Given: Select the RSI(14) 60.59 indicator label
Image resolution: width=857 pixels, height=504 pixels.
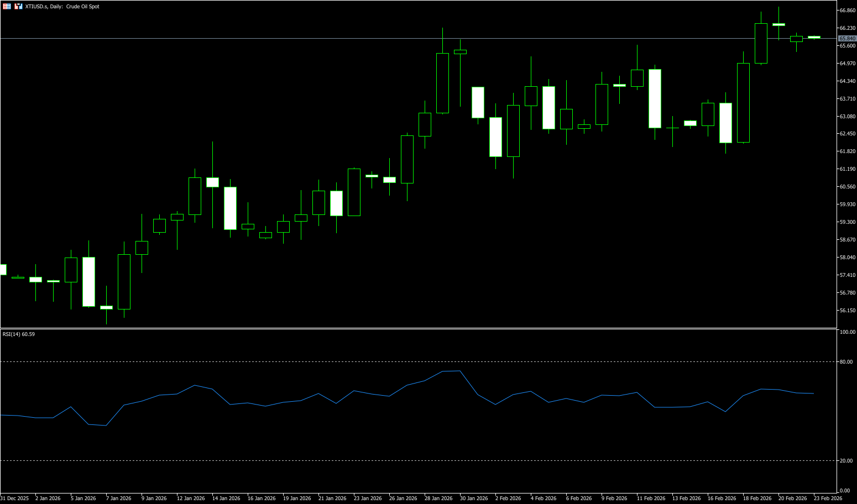Looking at the screenshot, I should [x=19, y=334].
